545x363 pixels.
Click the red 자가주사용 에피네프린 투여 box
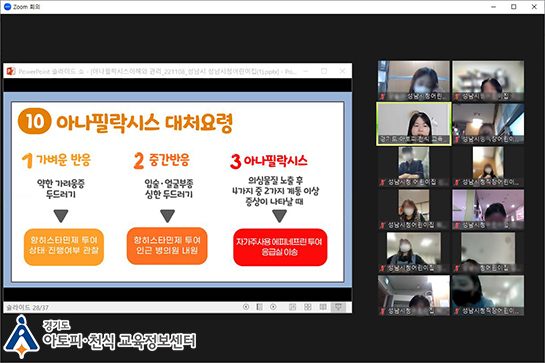(x=280, y=247)
